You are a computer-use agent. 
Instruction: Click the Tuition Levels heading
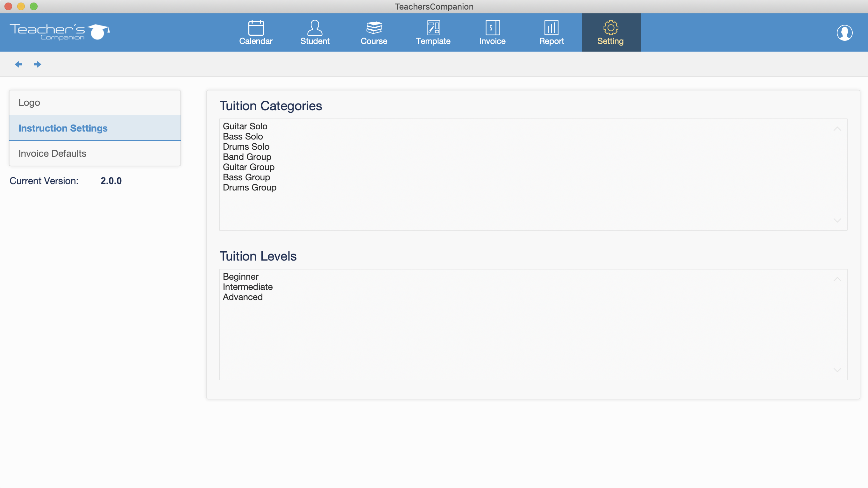click(258, 256)
